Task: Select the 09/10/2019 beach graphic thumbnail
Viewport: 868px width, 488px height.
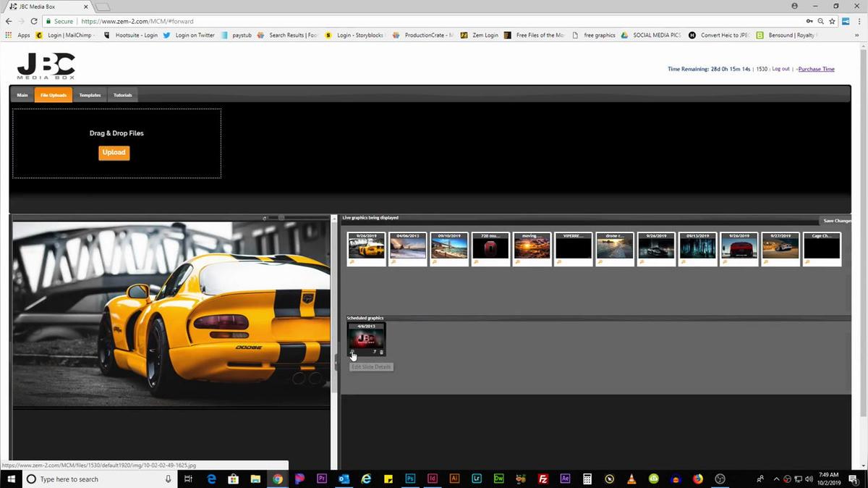Action: tap(449, 248)
